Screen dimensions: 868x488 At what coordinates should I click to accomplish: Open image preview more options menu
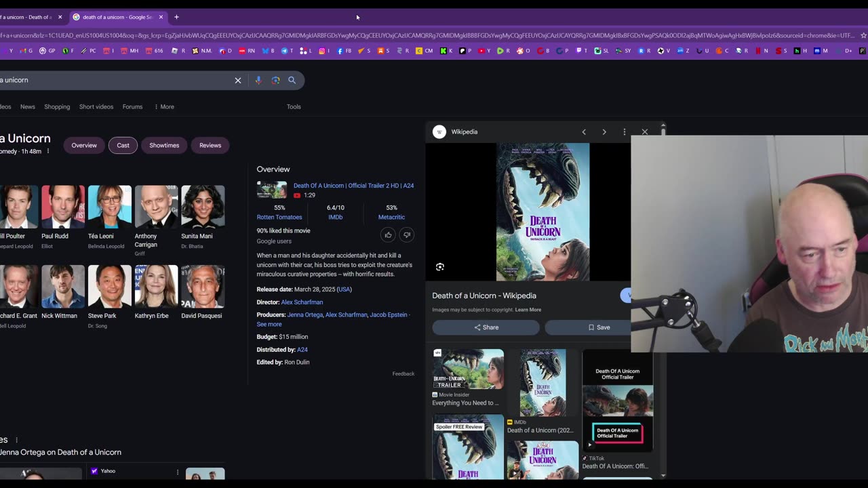coord(625,131)
